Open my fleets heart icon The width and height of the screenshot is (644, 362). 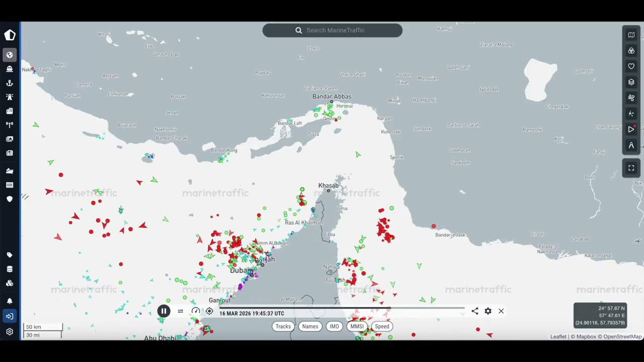click(x=631, y=66)
